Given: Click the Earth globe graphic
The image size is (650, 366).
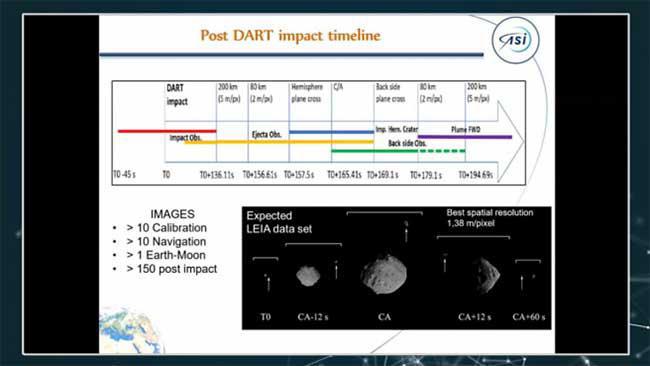Looking at the screenshot, I should [131, 330].
